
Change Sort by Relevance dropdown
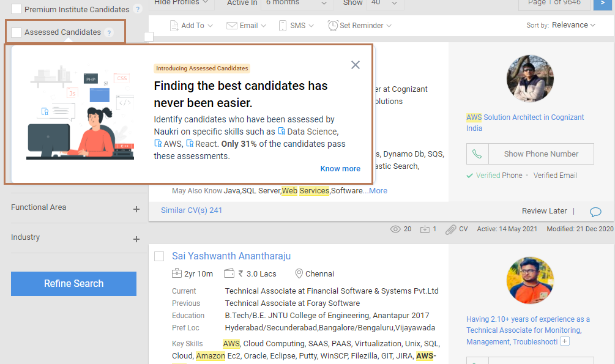pos(574,25)
